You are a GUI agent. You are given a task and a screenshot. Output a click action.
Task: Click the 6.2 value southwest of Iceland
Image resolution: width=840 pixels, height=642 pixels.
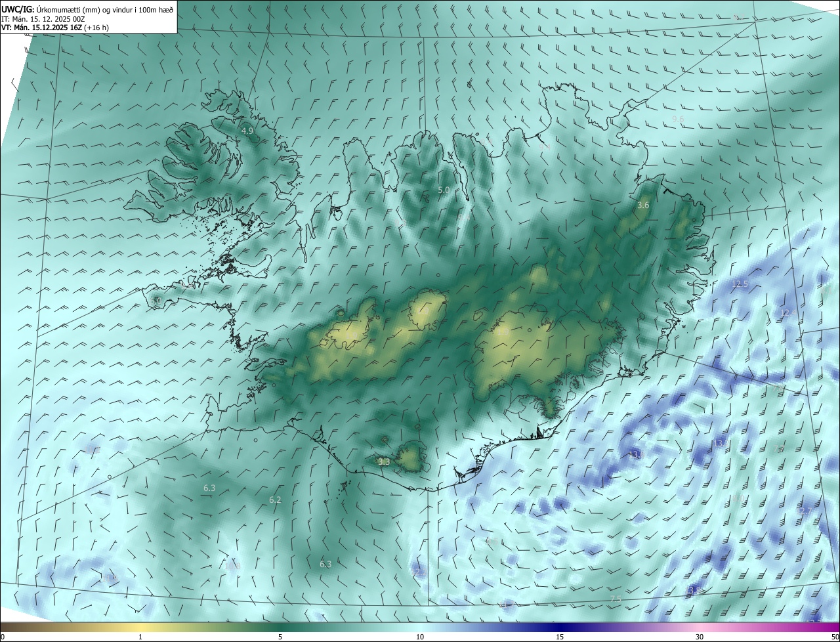pos(275,500)
